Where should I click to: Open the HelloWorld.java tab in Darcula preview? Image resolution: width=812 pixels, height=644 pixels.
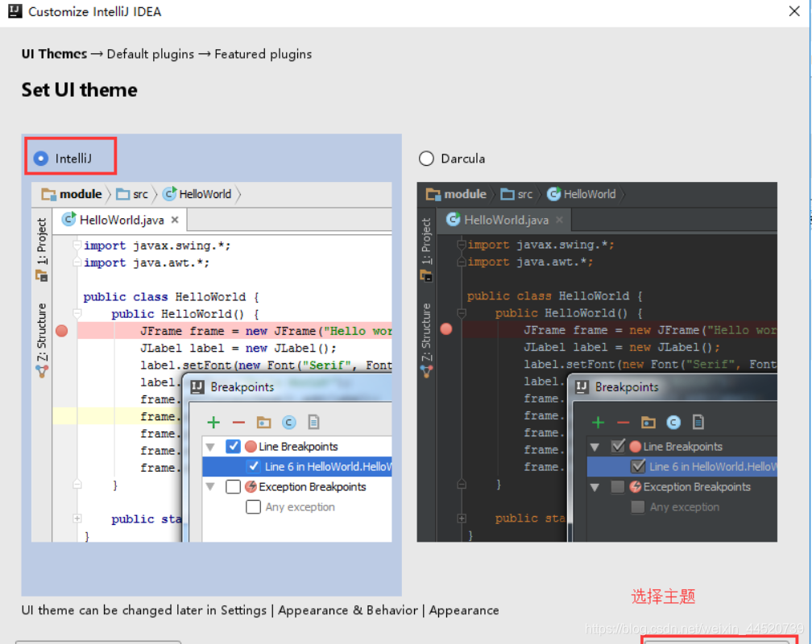click(506, 220)
